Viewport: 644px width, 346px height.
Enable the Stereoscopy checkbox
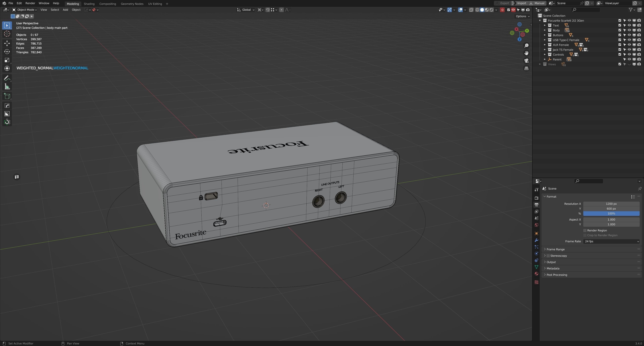pos(548,256)
